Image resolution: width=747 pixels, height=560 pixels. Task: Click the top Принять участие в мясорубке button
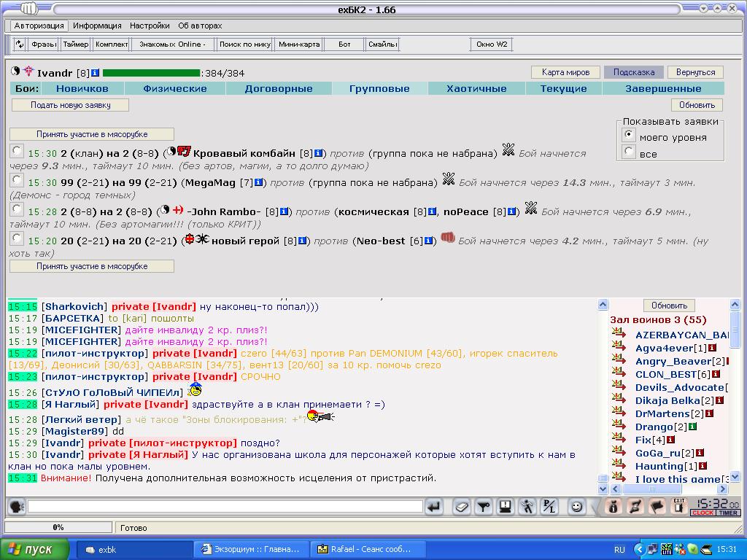pos(92,134)
